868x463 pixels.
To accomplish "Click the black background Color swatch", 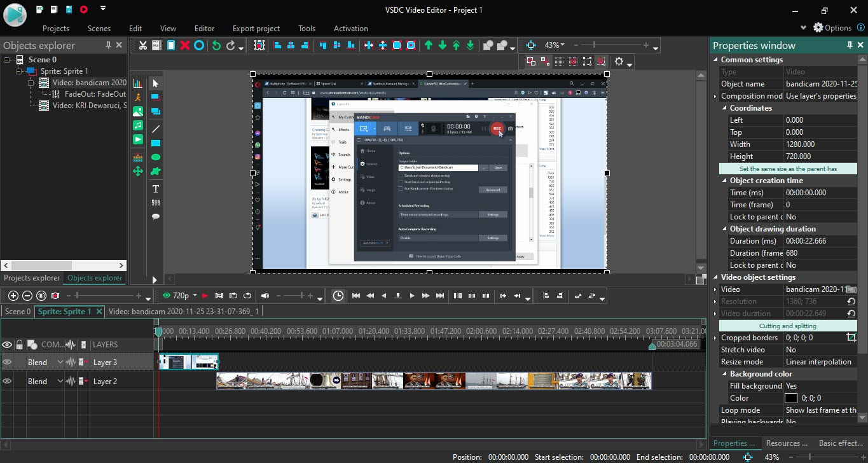I will (791, 398).
